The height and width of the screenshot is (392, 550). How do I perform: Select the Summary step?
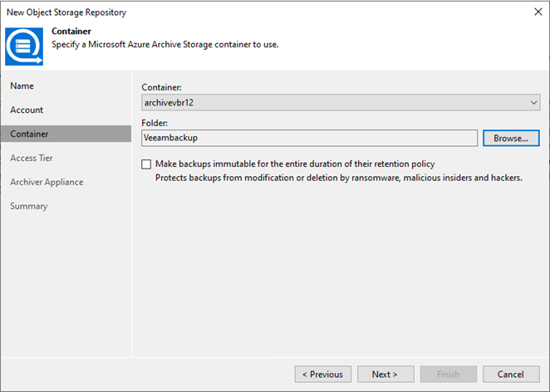click(x=29, y=206)
